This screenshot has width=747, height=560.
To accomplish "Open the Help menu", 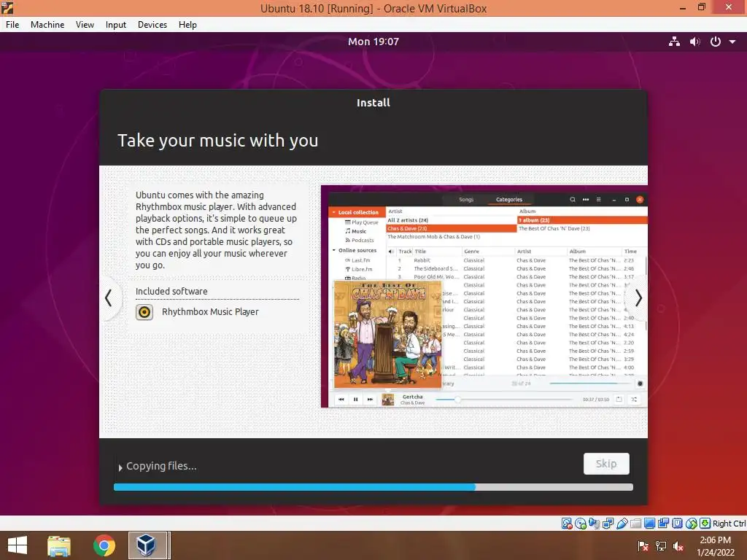I will click(187, 25).
